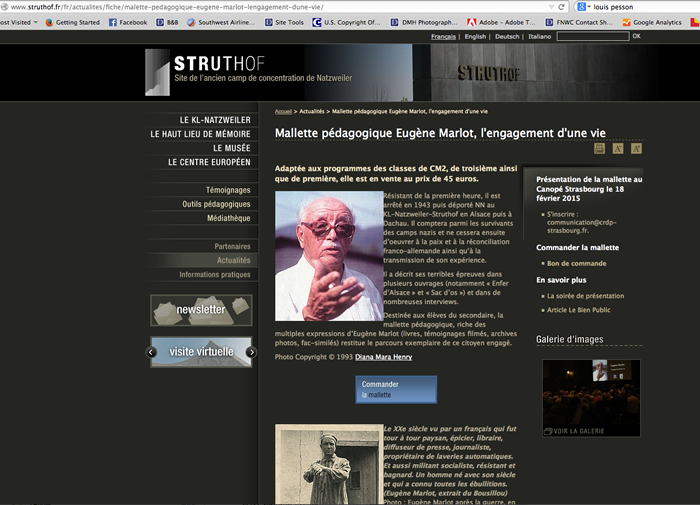
Task: Open the newsletter banner
Action: pos(201,310)
